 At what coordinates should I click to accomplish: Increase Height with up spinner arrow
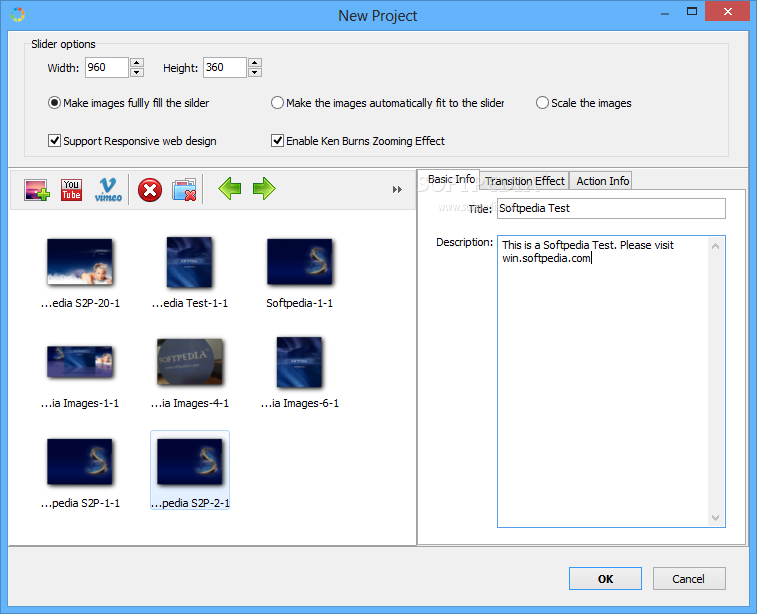tap(255, 63)
